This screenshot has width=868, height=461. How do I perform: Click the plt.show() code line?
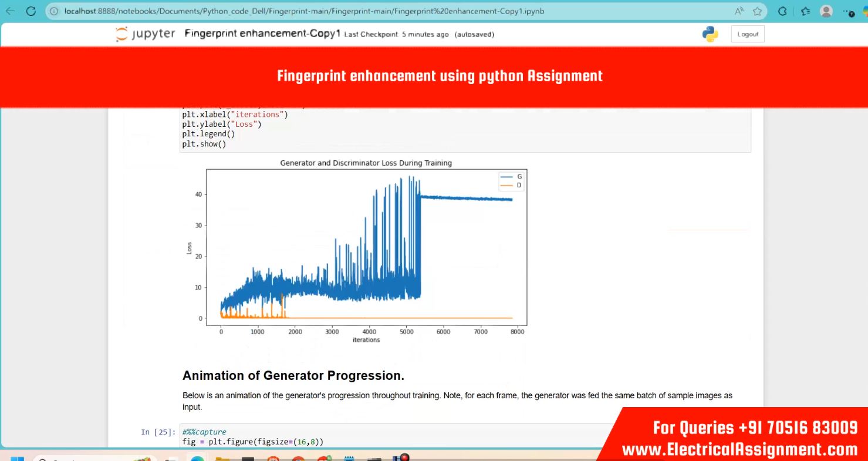pos(204,144)
